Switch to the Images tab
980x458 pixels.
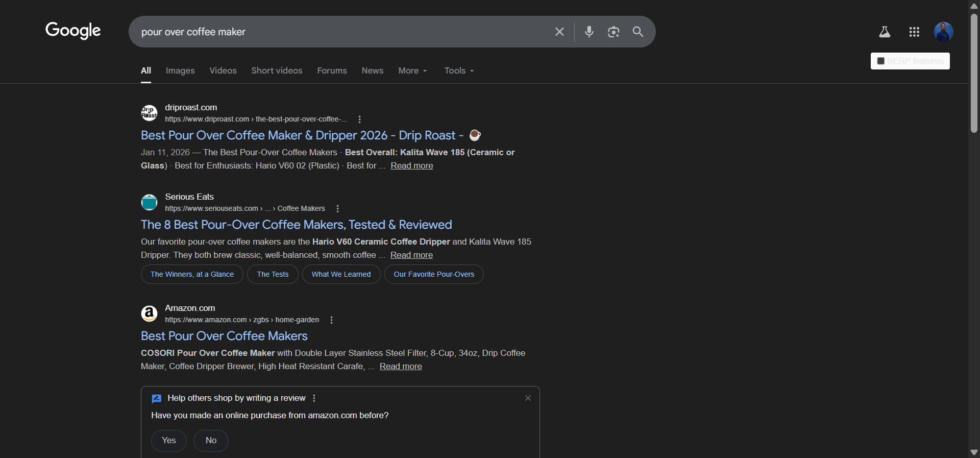[x=180, y=70]
